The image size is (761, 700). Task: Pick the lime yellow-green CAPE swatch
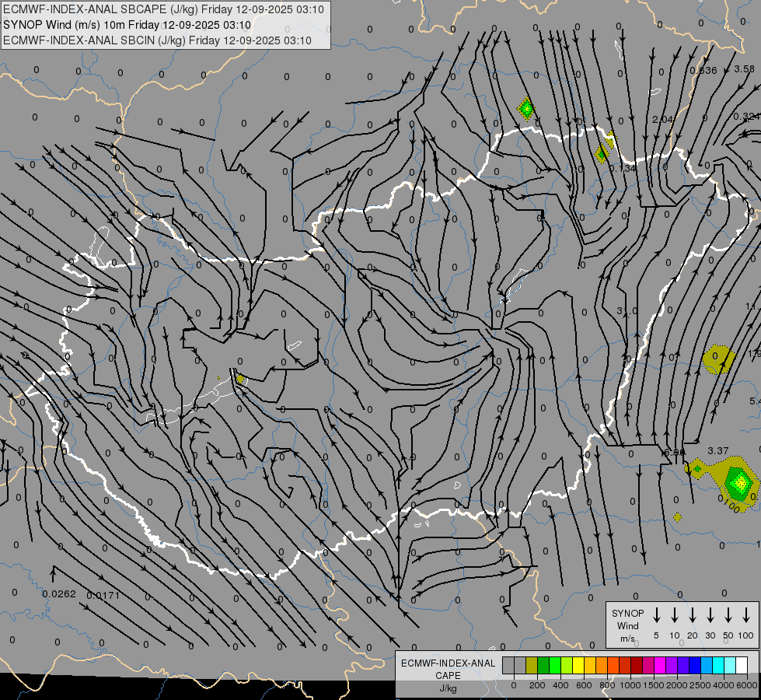567,665
